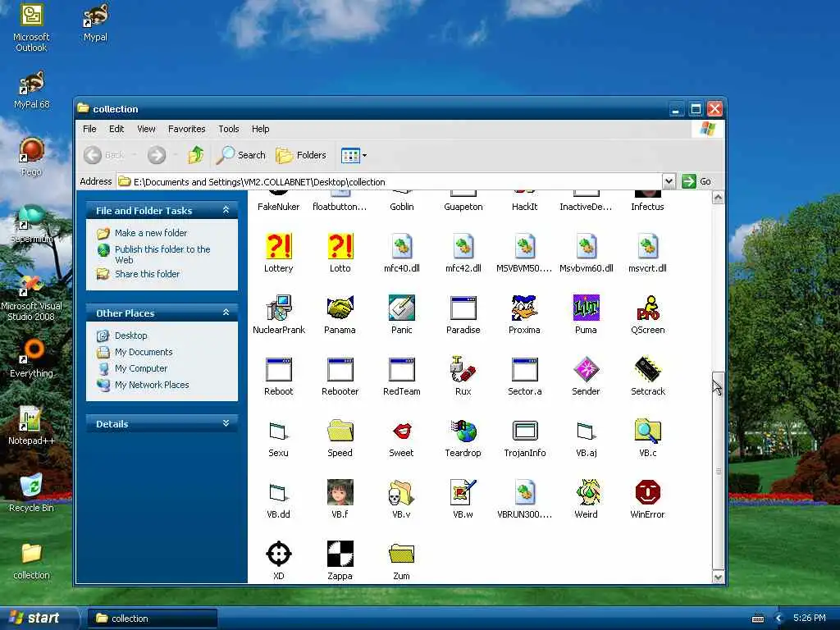Select the Lottery file icon
Image resolution: width=840 pixels, height=630 pixels.
click(279, 246)
